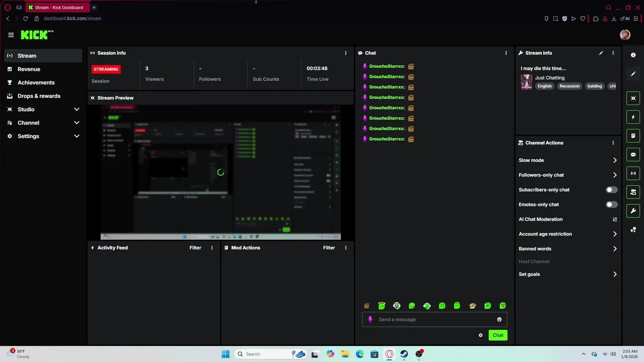Open the user profile avatar menu
This screenshot has width=644, height=362.
[x=625, y=35]
